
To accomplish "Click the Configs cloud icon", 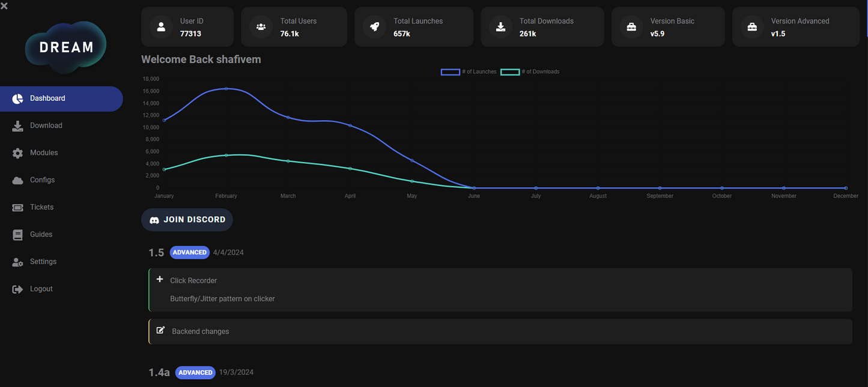I will [x=18, y=180].
